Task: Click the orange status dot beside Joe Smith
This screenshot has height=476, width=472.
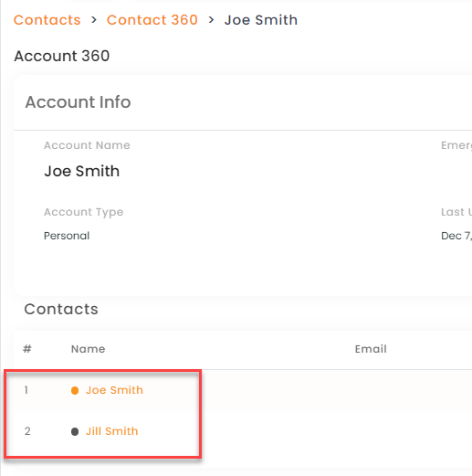Action: point(75,390)
